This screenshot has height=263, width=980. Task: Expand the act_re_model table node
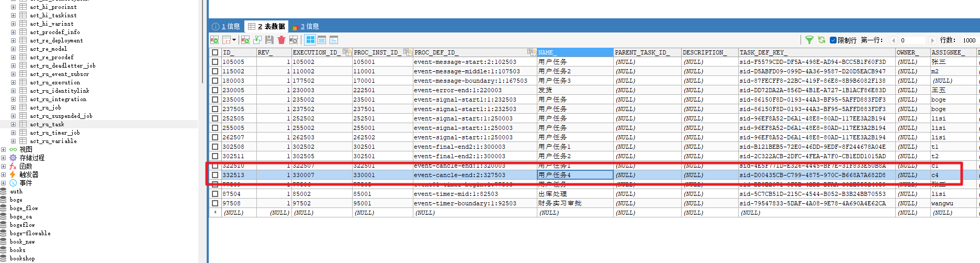14,49
